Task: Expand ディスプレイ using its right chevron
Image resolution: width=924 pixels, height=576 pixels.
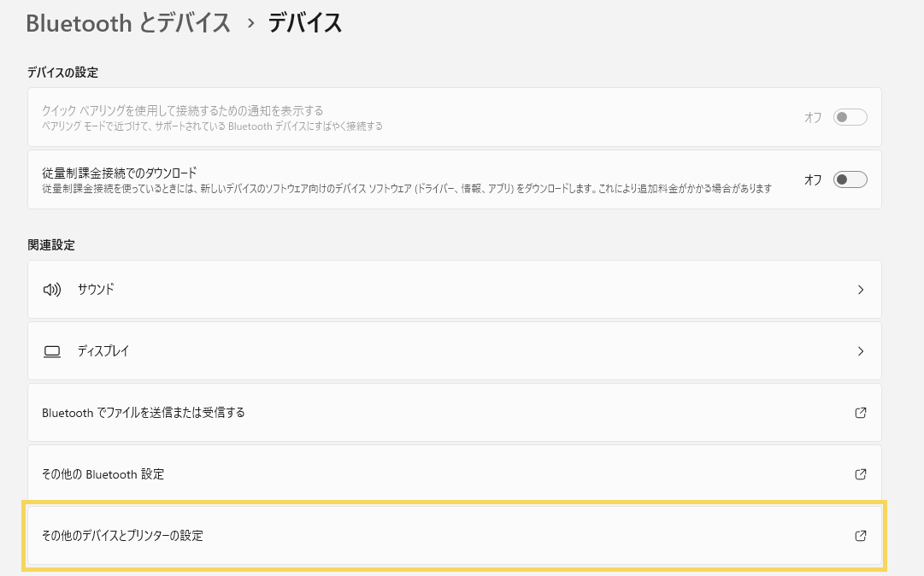Action: [861, 351]
